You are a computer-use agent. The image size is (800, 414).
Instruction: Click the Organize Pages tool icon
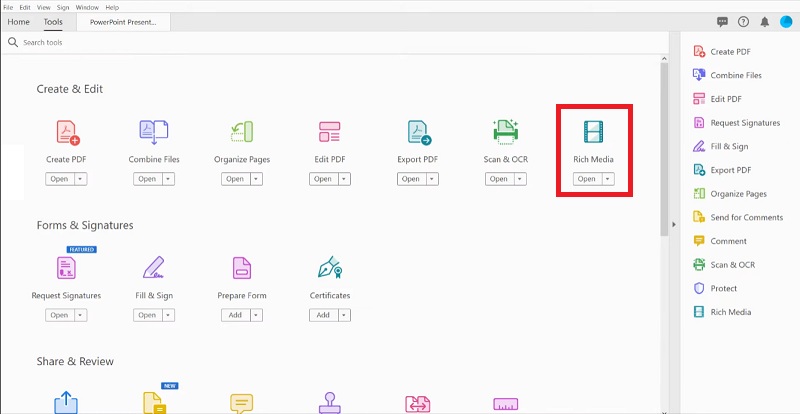pyautogui.click(x=242, y=132)
